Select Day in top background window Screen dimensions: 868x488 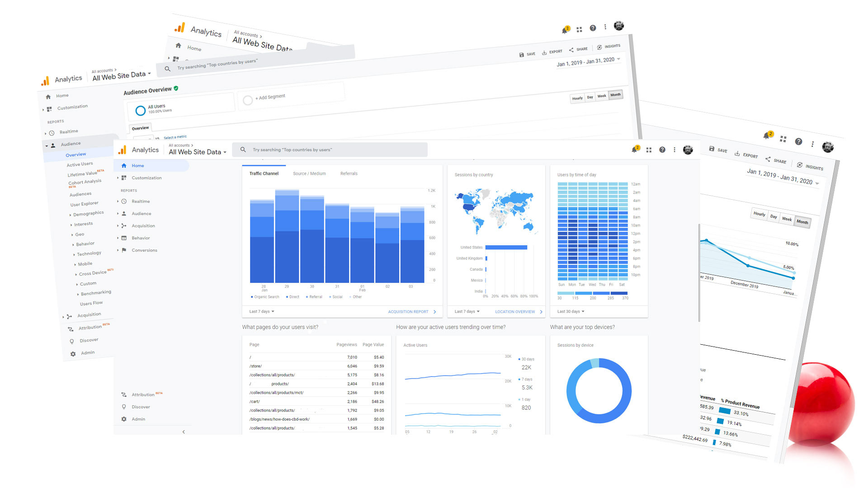pyautogui.click(x=590, y=97)
